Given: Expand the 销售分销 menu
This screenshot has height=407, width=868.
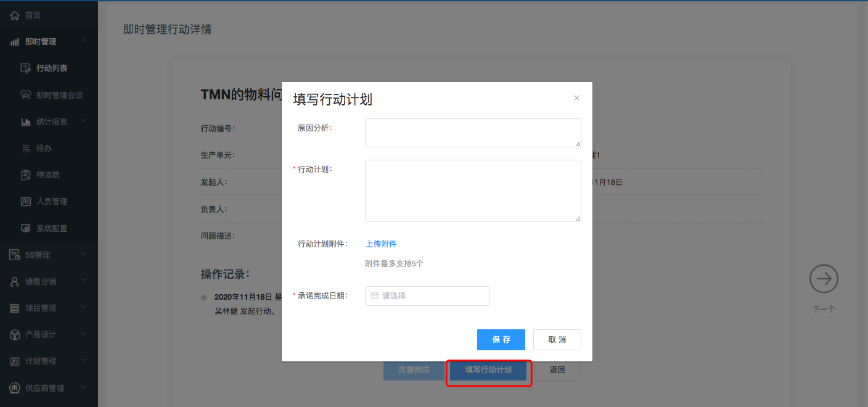Looking at the screenshot, I should tap(84, 281).
